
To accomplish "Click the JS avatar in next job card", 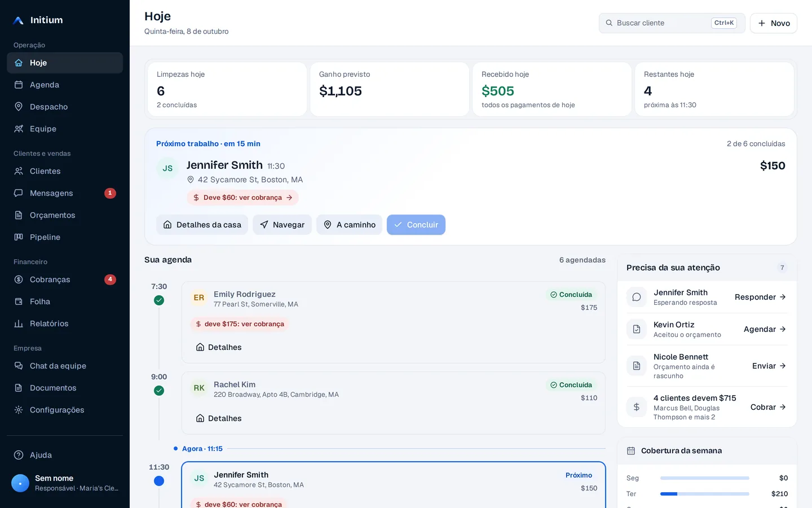I will click(x=167, y=168).
